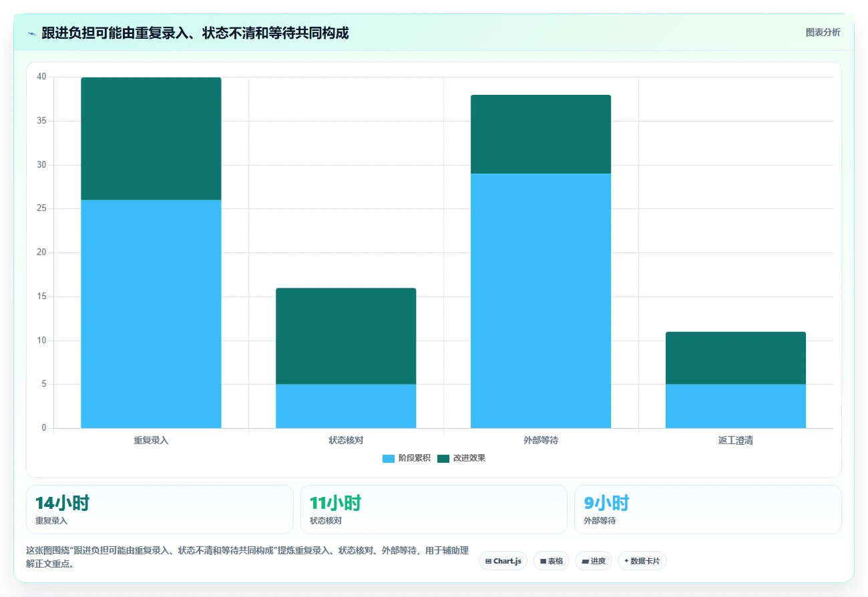The height and width of the screenshot is (597, 868).
Task: Click the y-axis value 40
Action: 41,77
